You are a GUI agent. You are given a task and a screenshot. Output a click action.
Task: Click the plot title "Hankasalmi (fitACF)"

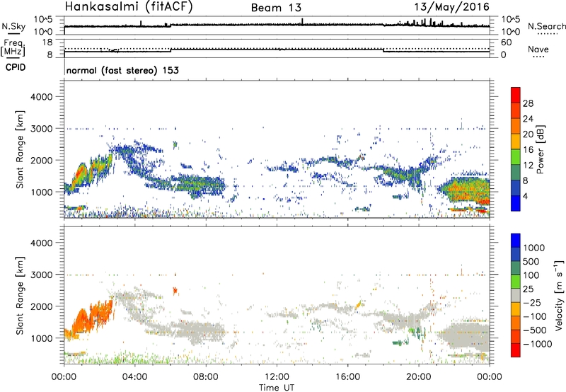[129, 7]
